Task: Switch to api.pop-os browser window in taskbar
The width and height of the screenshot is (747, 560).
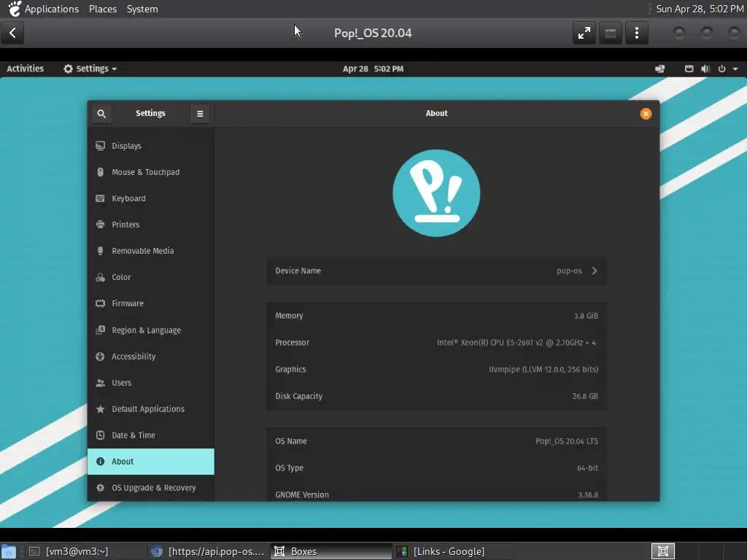Action: (207, 551)
